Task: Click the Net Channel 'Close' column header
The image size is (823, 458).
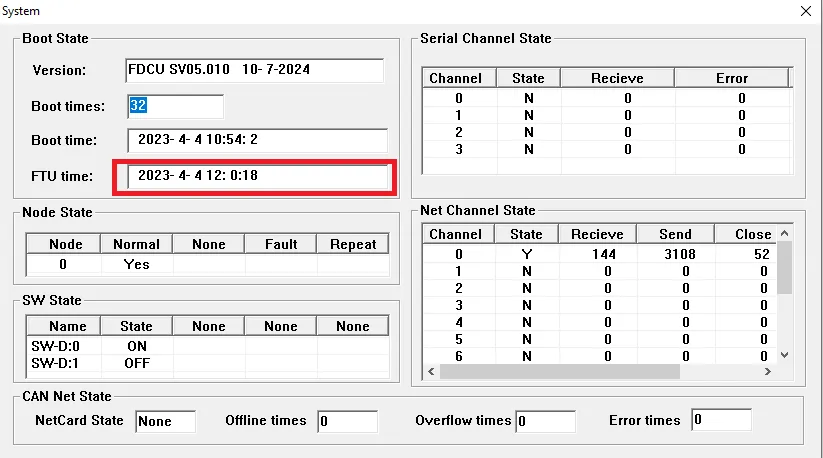Action: tap(745, 234)
